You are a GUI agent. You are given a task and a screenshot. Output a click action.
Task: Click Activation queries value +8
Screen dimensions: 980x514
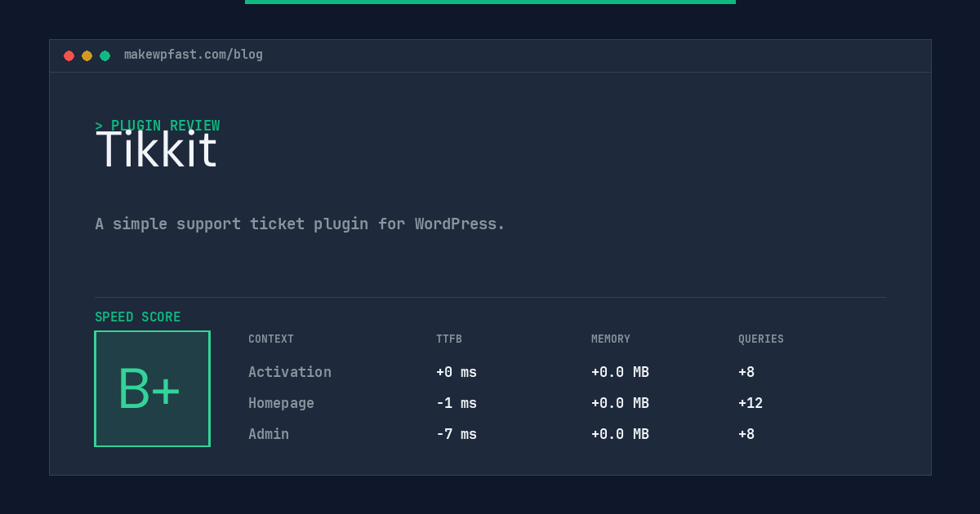[746, 372]
